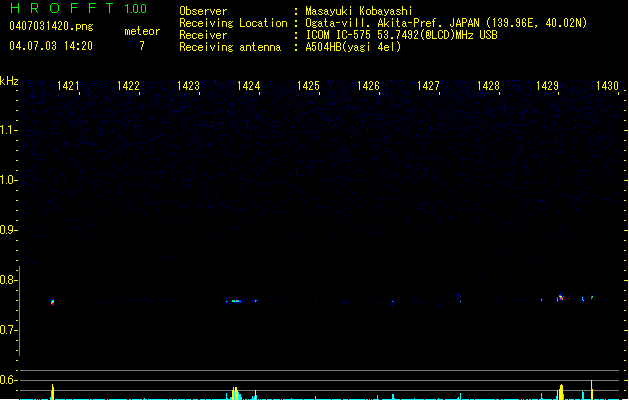Click the long meteor echo near 1424
629x400 pixels.
pos(236,301)
